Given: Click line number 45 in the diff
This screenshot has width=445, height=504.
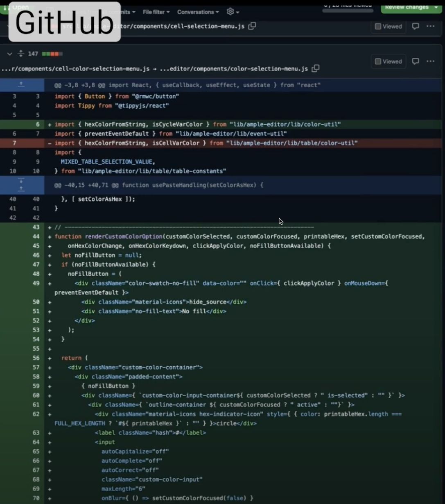Looking at the screenshot, I should (36, 246).
